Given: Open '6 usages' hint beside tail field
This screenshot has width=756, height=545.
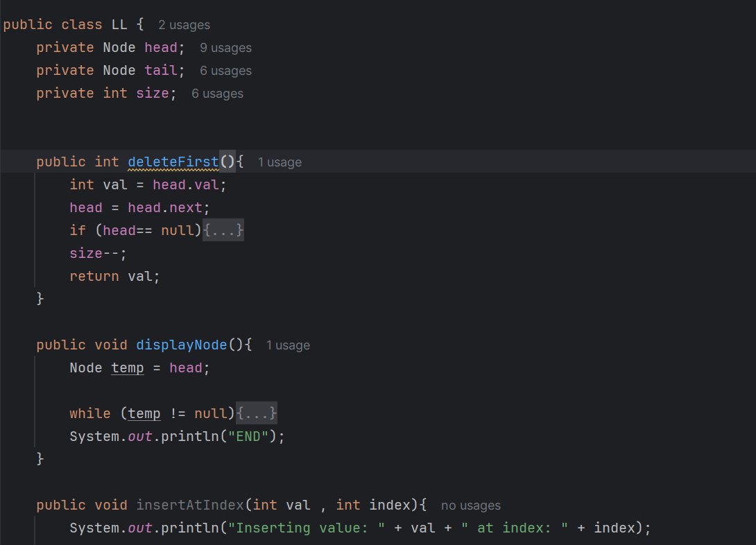Looking at the screenshot, I should [225, 71].
